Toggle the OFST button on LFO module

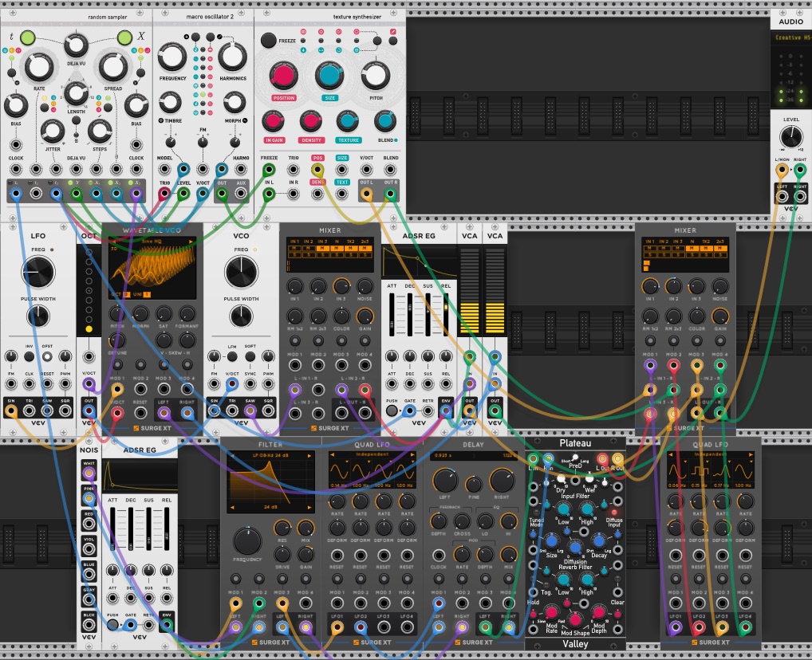[x=47, y=356]
